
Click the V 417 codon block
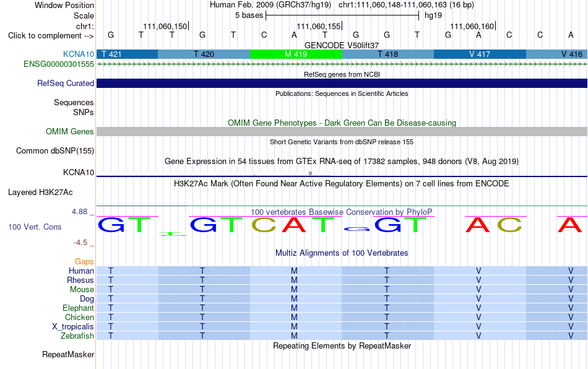480,54
